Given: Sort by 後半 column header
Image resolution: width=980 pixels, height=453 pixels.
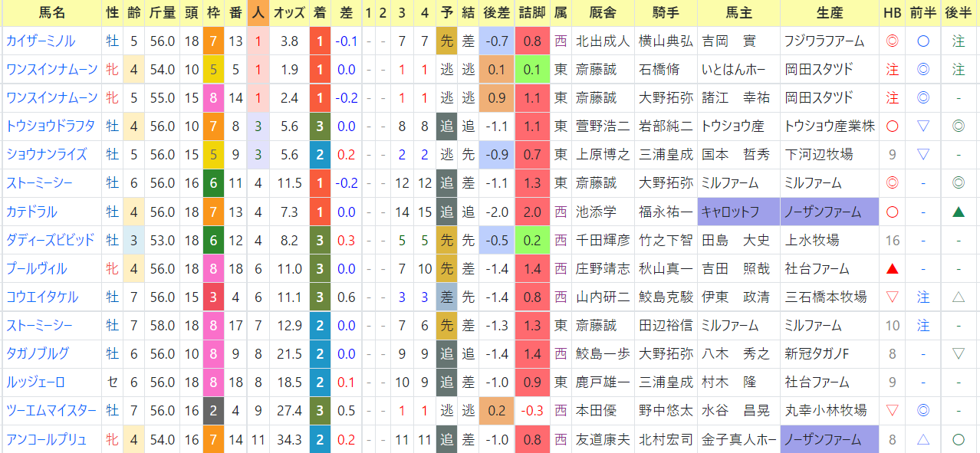Looking at the screenshot, I should [959, 13].
